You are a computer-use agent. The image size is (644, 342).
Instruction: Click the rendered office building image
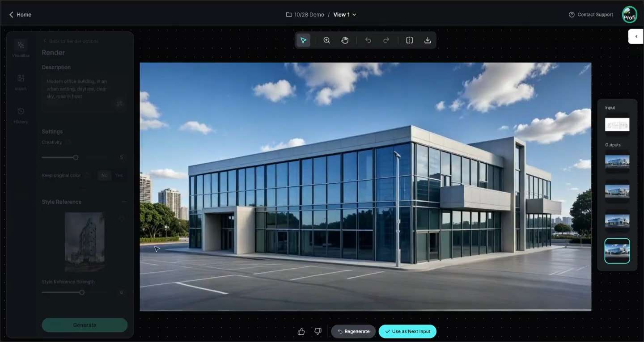(365, 186)
